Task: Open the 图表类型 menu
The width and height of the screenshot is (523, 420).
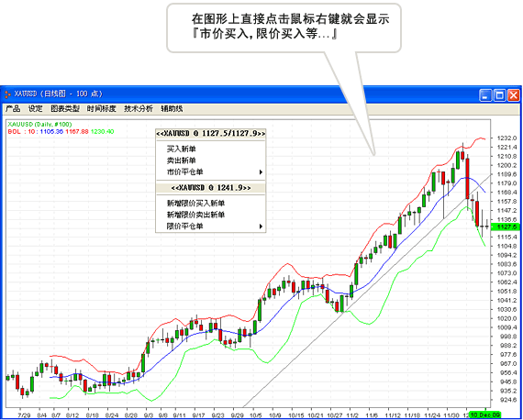Action: 65,108
